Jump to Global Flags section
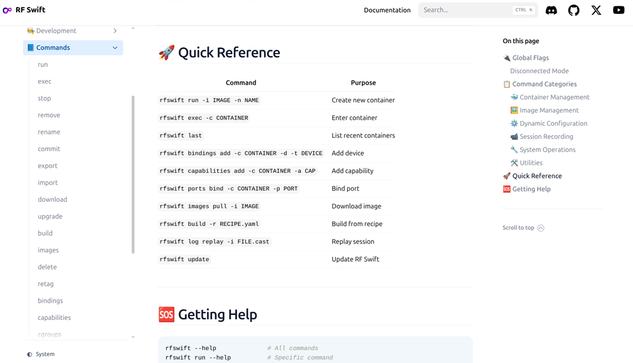This screenshot has height=363, width=633. point(526,58)
